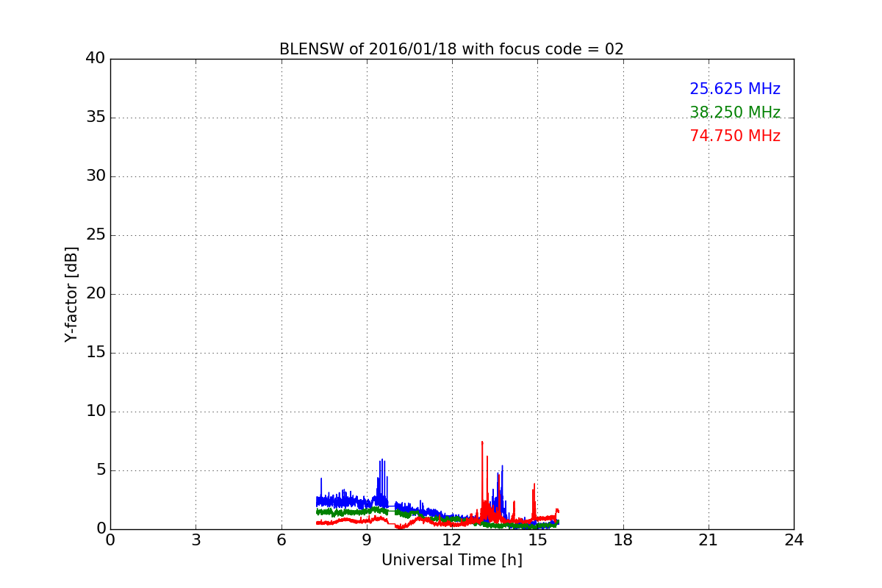882x588 pixels.
Task: Click y-axis tick label 20
Action: [96, 294]
